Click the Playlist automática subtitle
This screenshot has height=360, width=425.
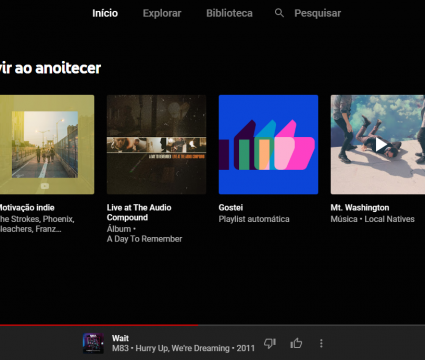254,219
